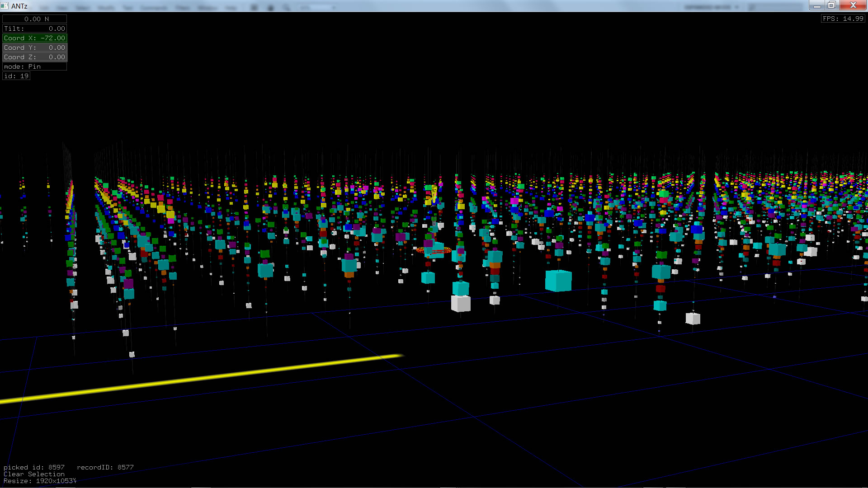Select the bright green cube node
This screenshot has height=488, width=868.
pos(664,194)
